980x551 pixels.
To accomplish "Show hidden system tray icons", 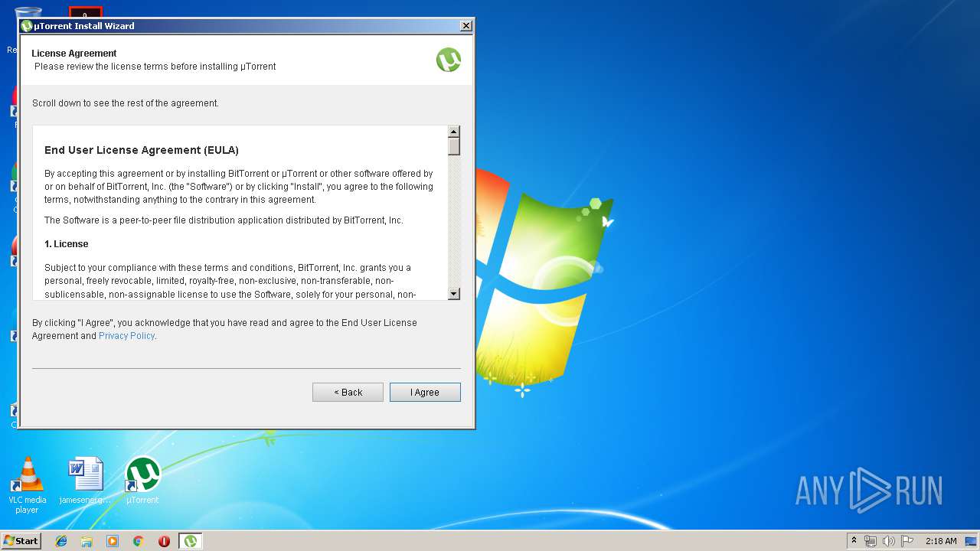I will coord(854,540).
